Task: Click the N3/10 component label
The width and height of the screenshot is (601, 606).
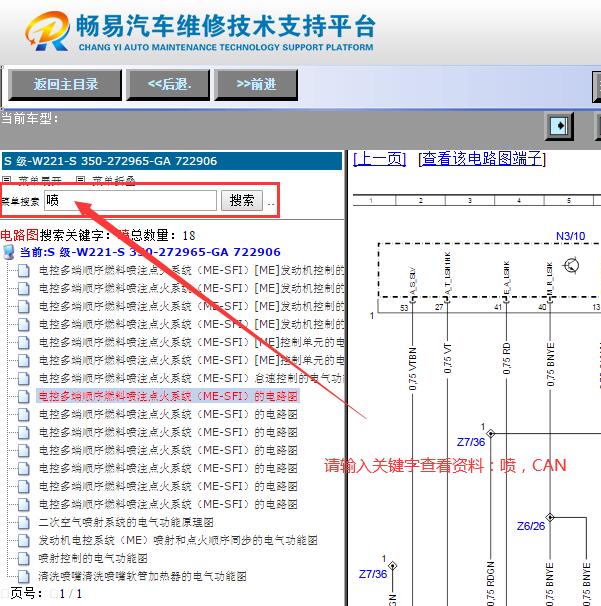Action: [570, 236]
